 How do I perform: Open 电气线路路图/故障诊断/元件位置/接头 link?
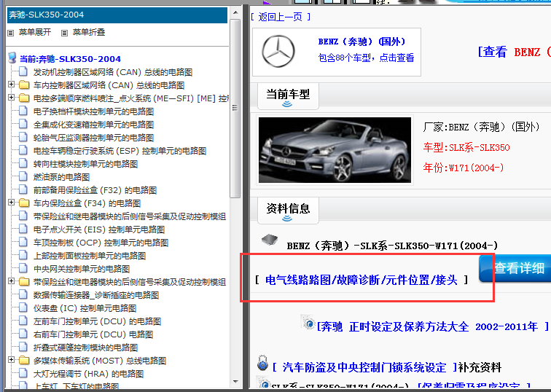[362, 280]
